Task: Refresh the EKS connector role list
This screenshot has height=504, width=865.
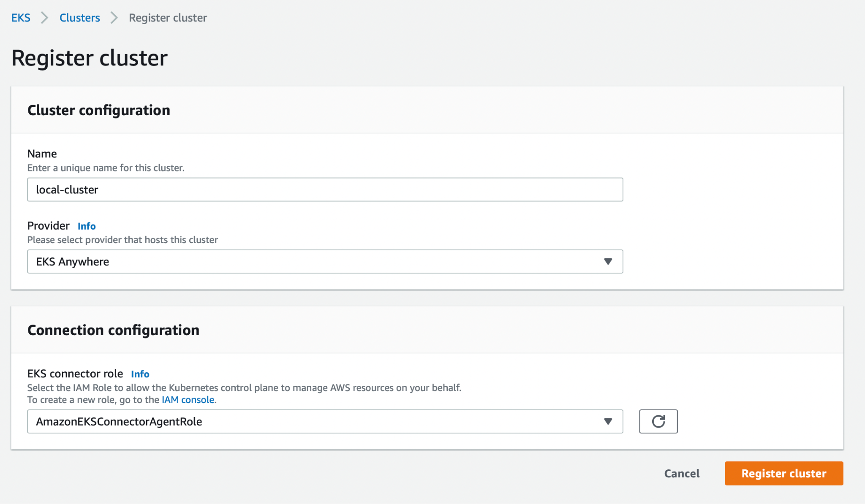Action: tap(658, 421)
